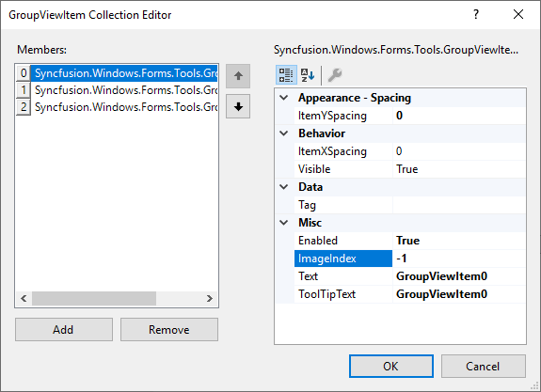Open Property Pages wrench icon
Image resolution: width=541 pixels, height=392 pixels.
pos(334,75)
